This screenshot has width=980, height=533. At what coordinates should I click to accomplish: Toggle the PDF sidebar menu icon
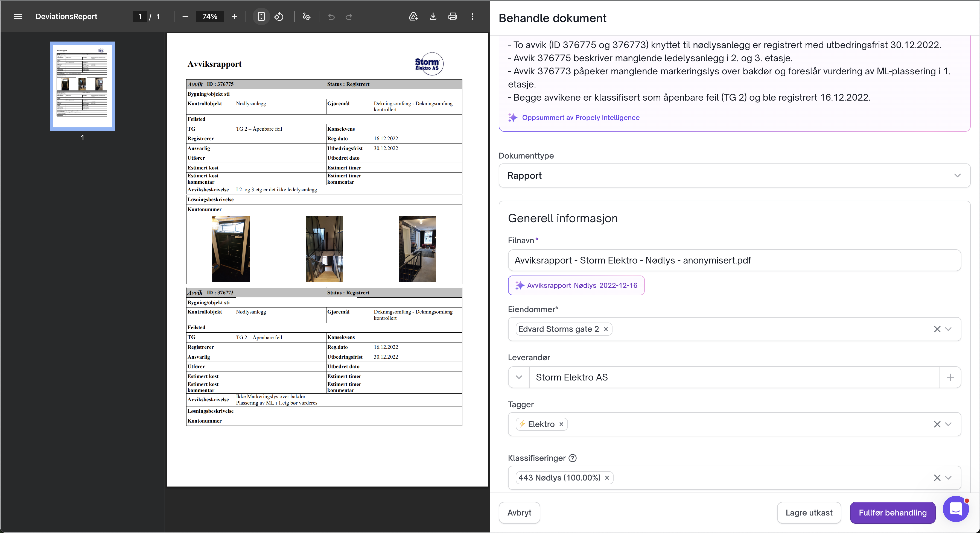[18, 16]
